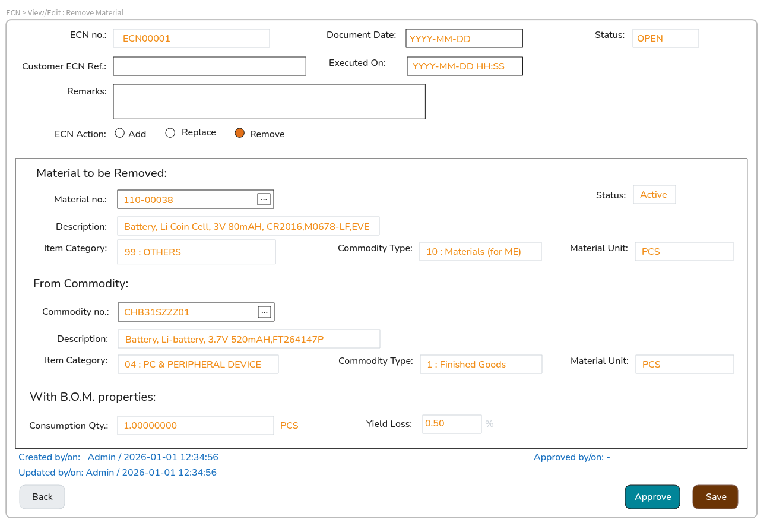Click the Active material status field
Image resolution: width=770 pixels, height=532 pixels.
point(654,195)
